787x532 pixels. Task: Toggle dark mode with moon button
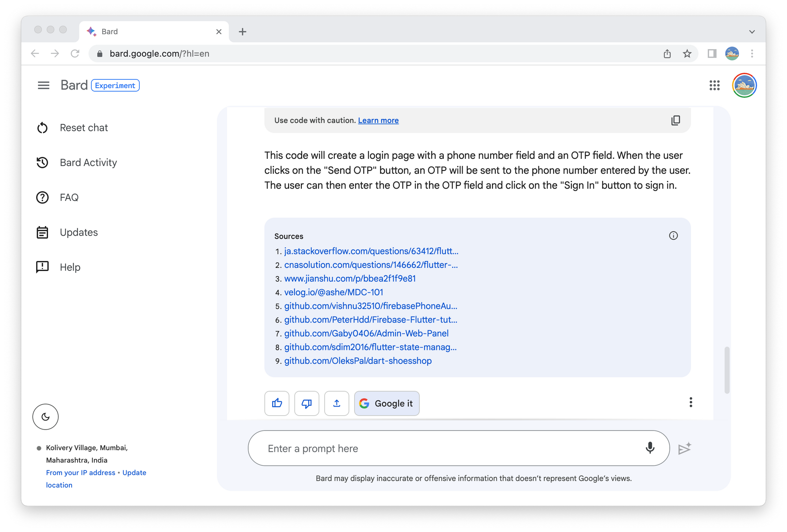(46, 417)
